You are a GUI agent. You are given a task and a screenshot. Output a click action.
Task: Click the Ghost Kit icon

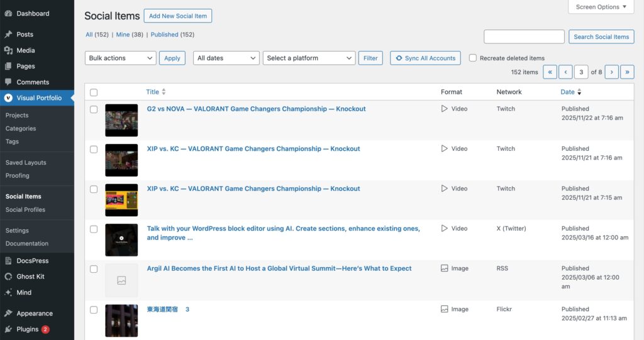point(8,277)
